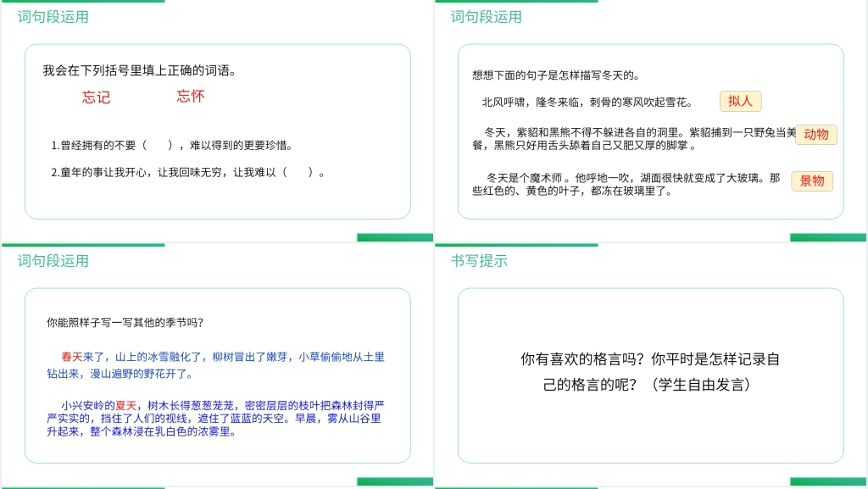The image size is (868, 489).
Task: Click the 拟人 label
Action: (x=740, y=101)
